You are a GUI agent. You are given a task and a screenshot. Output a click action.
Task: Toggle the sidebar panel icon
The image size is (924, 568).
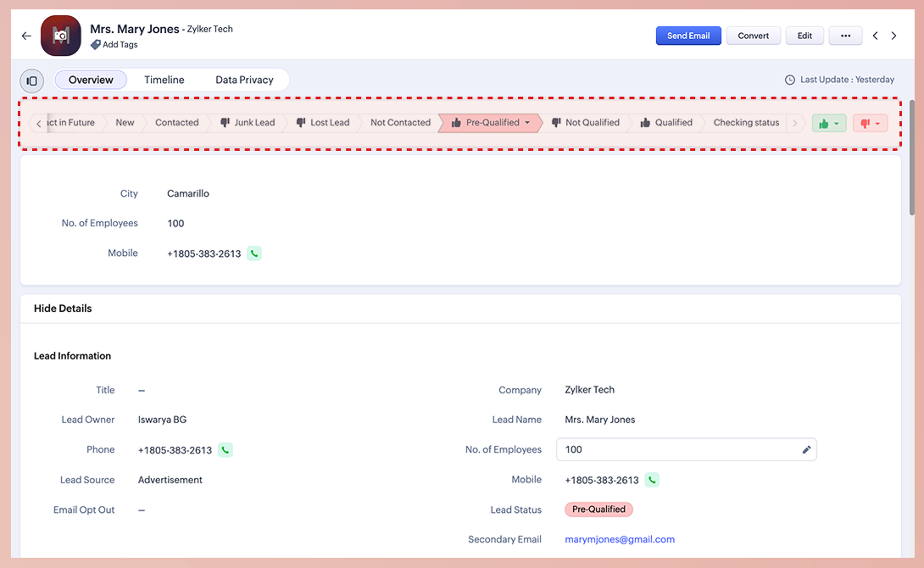(x=32, y=81)
